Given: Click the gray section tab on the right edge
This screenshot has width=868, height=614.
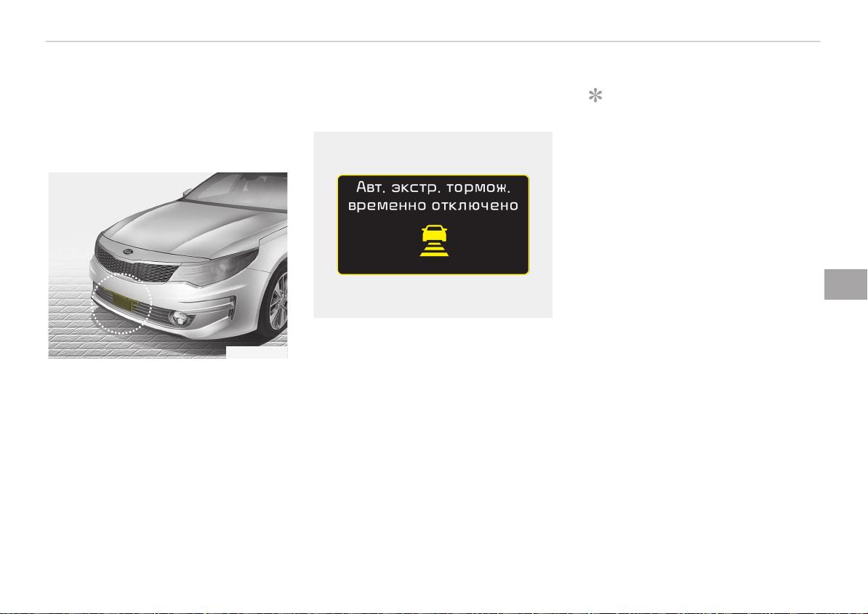Looking at the screenshot, I should click(846, 284).
